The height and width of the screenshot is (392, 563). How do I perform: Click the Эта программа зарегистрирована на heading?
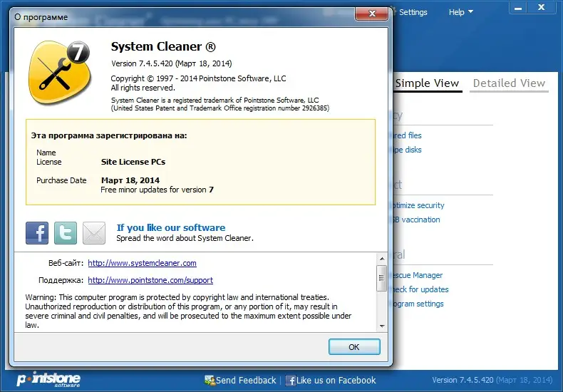point(109,135)
